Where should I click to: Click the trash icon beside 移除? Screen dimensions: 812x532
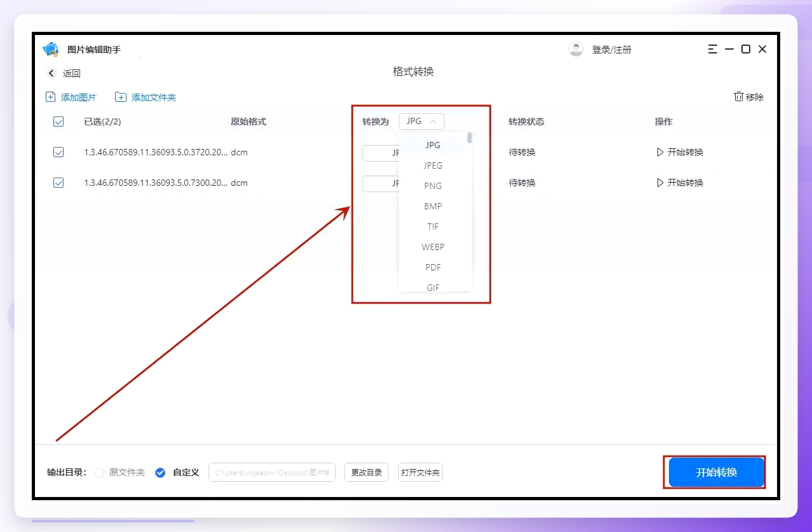(738, 97)
